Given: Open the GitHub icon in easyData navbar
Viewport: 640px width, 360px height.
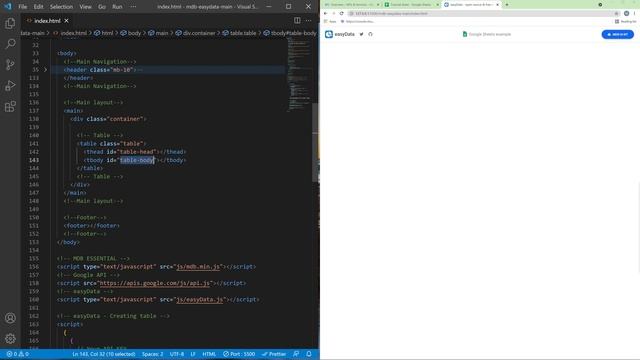Looking at the screenshot, I should tap(370, 34).
